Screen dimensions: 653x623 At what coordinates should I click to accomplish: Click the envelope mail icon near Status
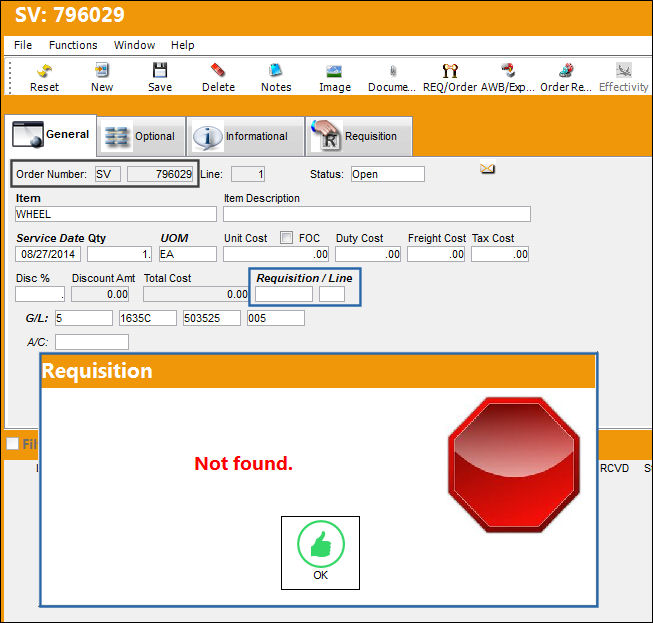[487, 168]
